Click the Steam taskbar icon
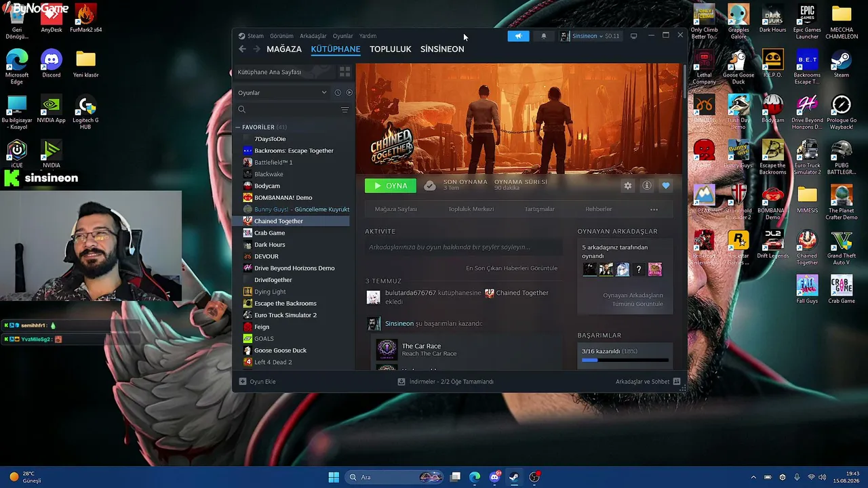Image resolution: width=868 pixels, height=488 pixels. [x=514, y=477]
